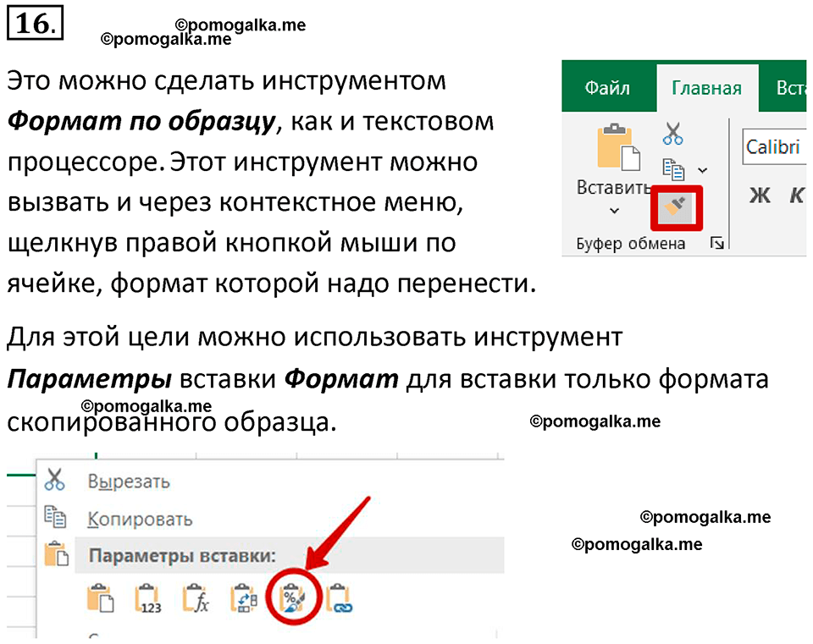813x644 pixels.
Task: Click clipboard icon beside Параметры вставки
Action: point(57,553)
